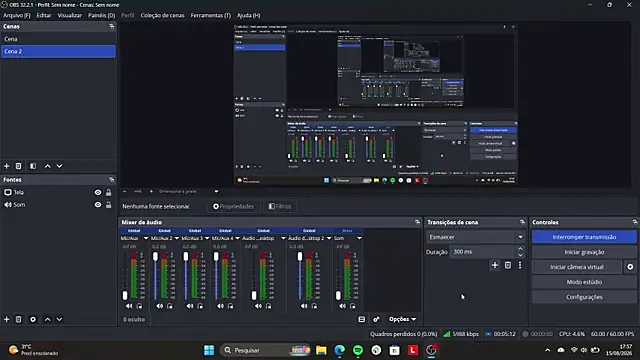Open Mic/Aux 2 channel dropdown arrow
The image size is (640, 360).
pyautogui.click(x=177, y=238)
